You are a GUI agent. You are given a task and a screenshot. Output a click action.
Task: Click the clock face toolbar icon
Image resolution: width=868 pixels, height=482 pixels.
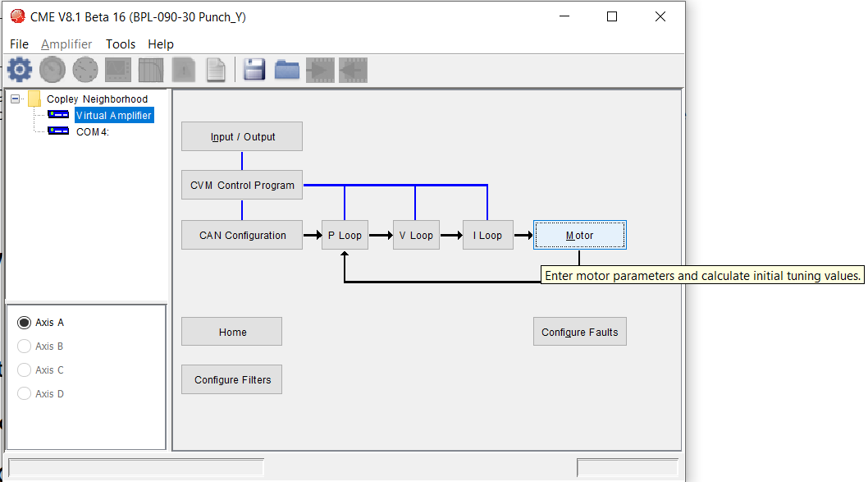point(85,70)
